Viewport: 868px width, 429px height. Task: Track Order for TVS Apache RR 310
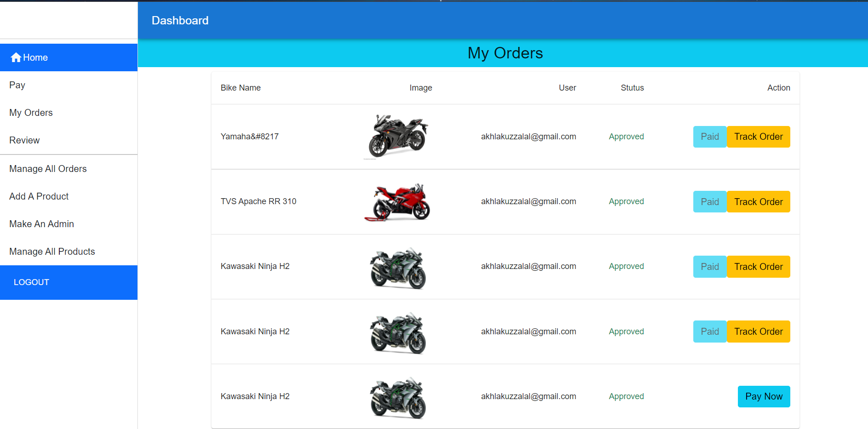pos(758,202)
